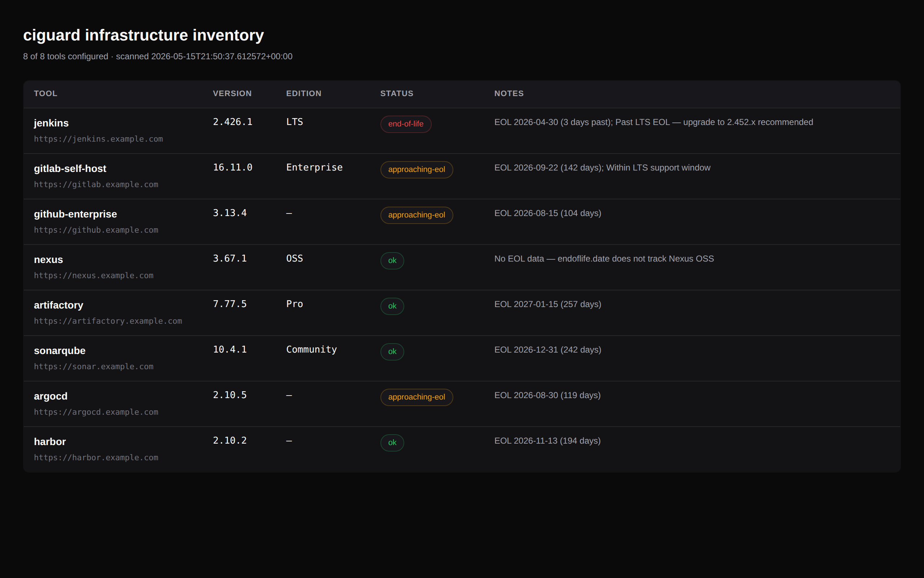The height and width of the screenshot is (578, 924).
Task: Click the end-of-life status badge for jenkins
Action: tap(406, 124)
